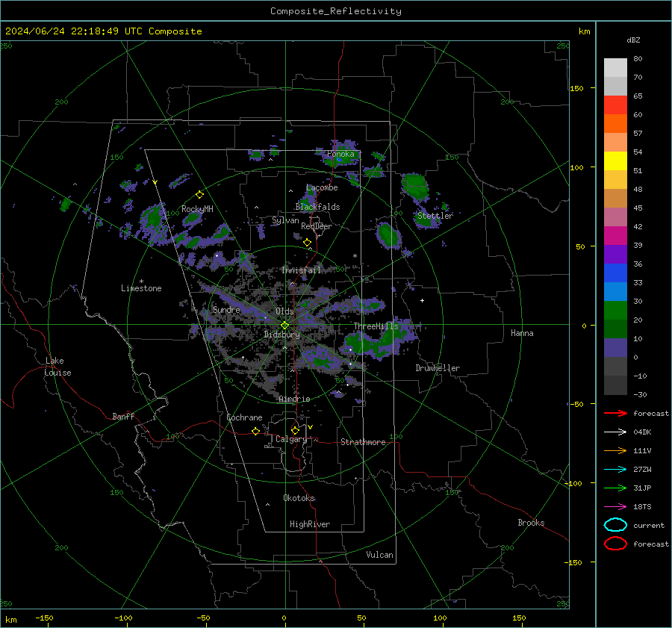
Task: Click the Okotoks map label
Action: coord(299,498)
